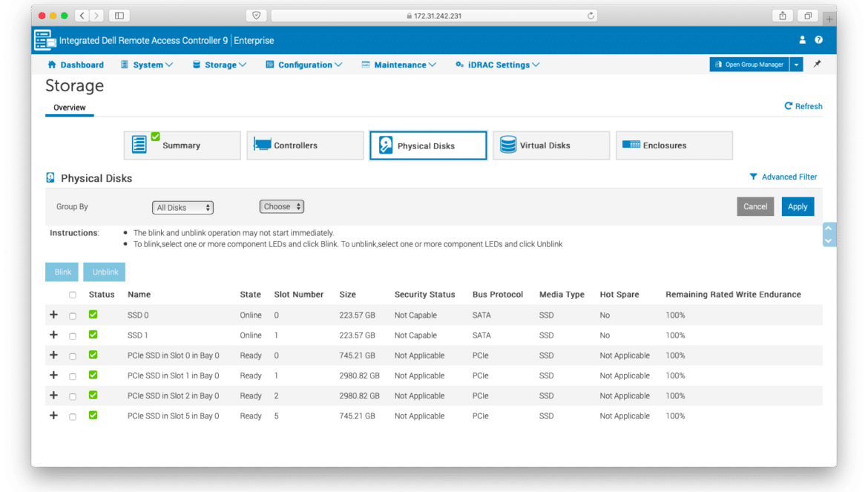Viewport: 868px width, 492px height.
Task: Click the up arrow on side scroll widget
Action: [x=829, y=229]
